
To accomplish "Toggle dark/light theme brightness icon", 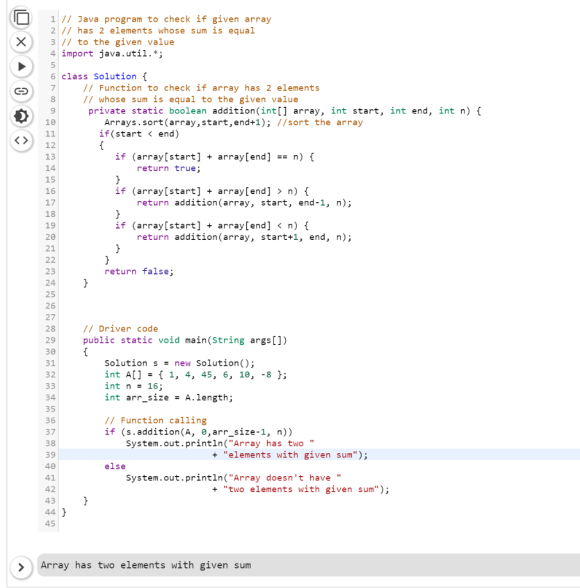I will click(x=21, y=116).
